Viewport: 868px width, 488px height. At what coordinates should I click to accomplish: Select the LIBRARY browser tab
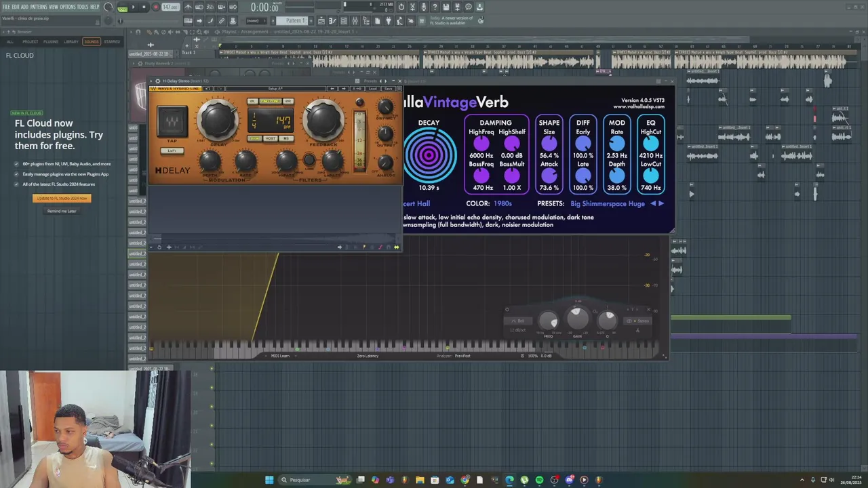click(x=71, y=42)
